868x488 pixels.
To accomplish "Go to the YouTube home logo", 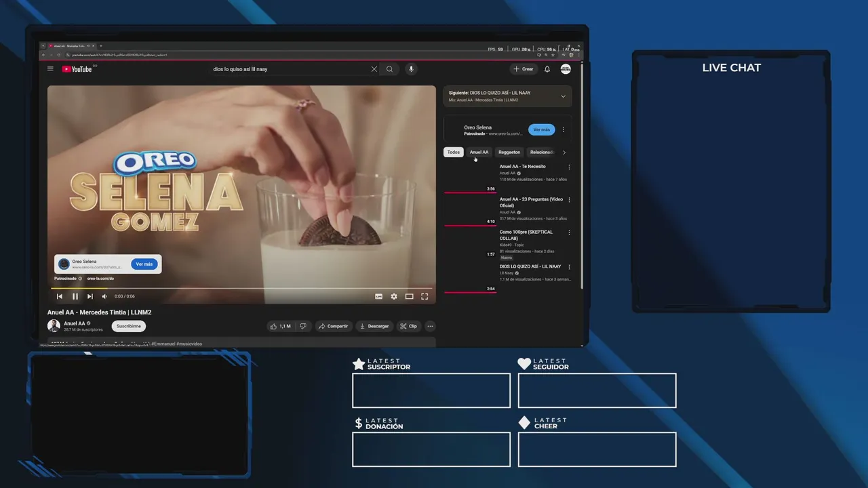I will pos(78,69).
